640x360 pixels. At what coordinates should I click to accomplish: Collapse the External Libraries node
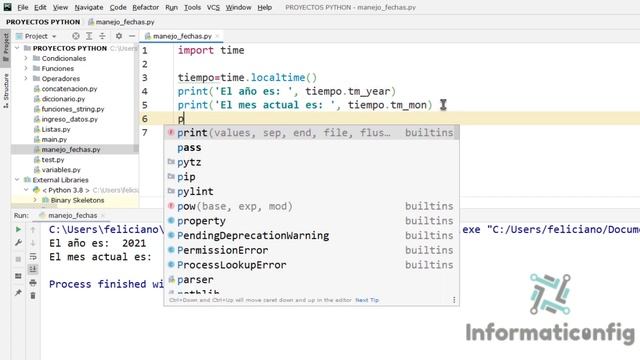pyautogui.click(x=17, y=180)
